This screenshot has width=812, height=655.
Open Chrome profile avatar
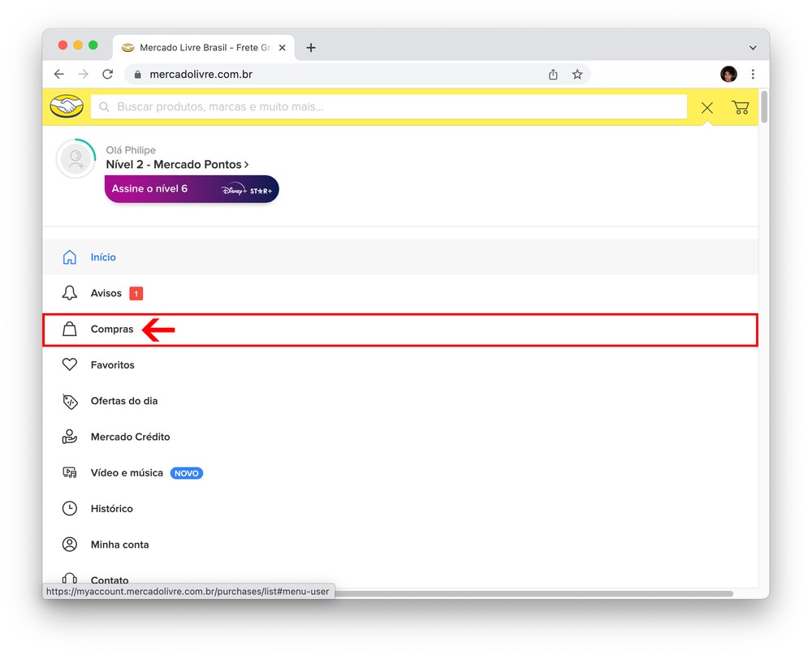click(x=728, y=74)
